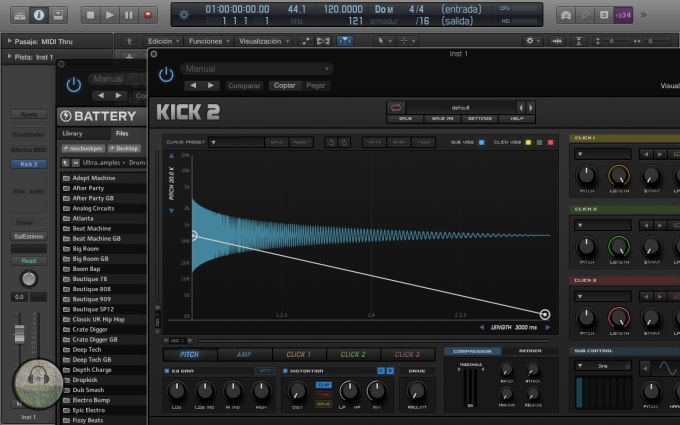Switch to the AMP tab

coord(244,354)
